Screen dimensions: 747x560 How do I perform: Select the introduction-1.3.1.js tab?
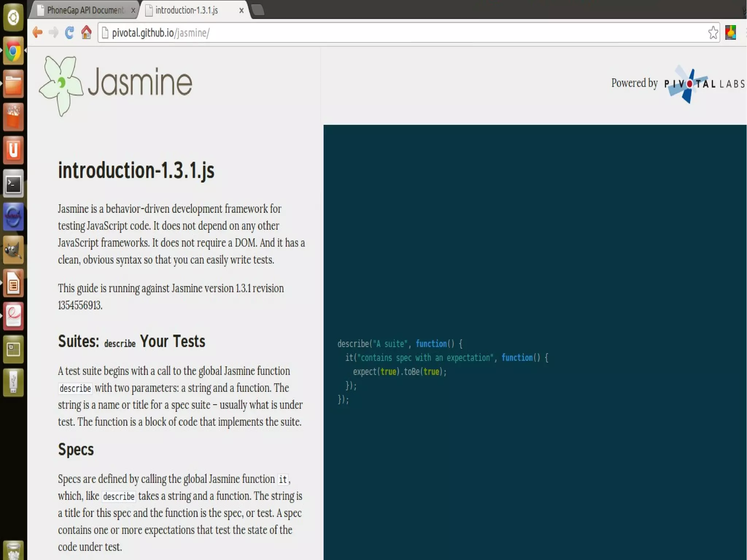(x=187, y=10)
